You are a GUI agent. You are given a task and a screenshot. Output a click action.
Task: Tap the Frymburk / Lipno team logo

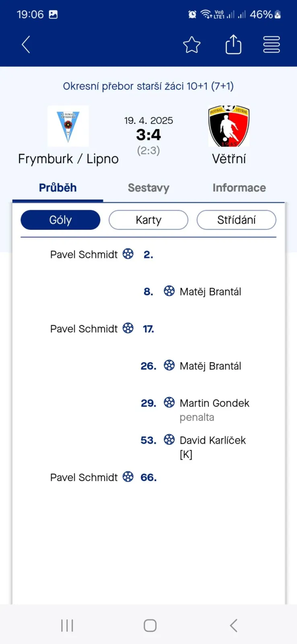(x=68, y=126)
